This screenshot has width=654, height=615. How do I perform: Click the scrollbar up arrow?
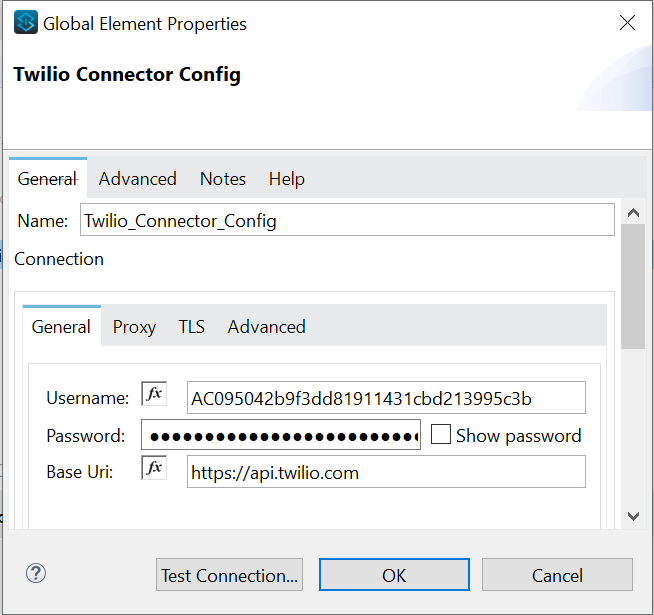pyautogui.click(x=633, y=213)
